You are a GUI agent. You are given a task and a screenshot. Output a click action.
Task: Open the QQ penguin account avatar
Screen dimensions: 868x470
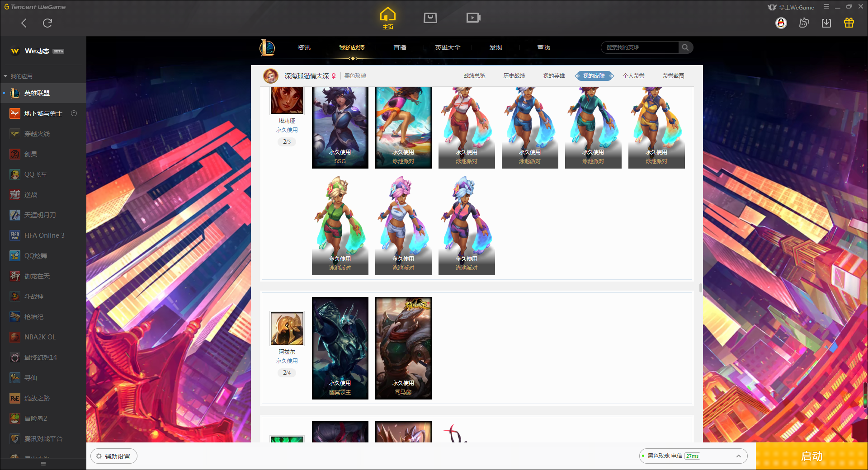[781, 23]
